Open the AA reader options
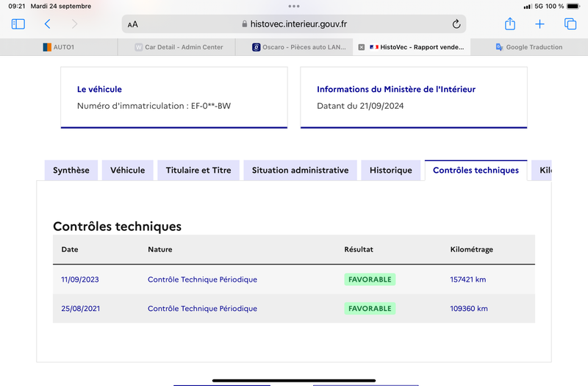 [x=133, y=24]
